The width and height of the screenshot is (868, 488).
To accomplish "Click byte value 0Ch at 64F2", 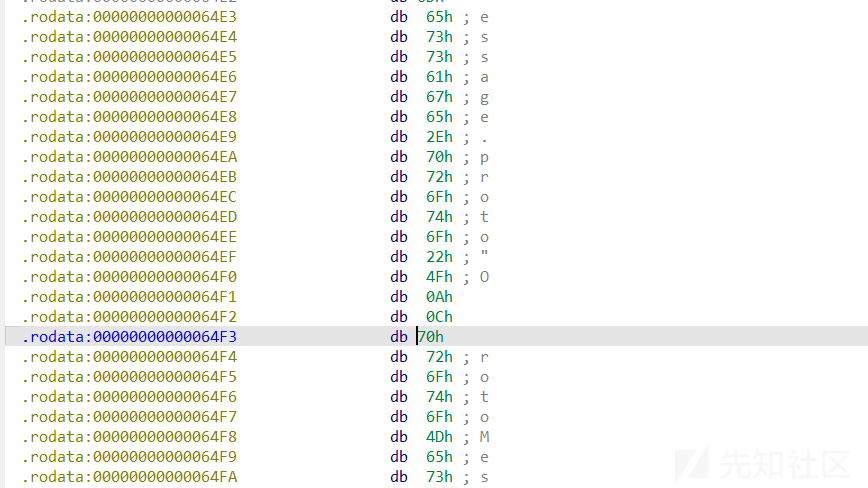I will (x=439, y=317).
